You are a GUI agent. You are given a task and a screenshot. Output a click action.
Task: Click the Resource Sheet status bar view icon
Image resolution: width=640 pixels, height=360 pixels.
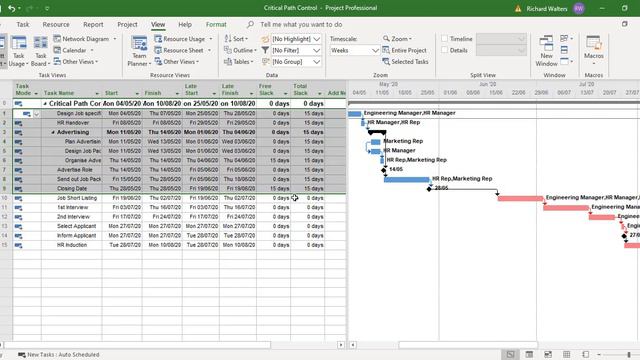[x=567, y=354]
